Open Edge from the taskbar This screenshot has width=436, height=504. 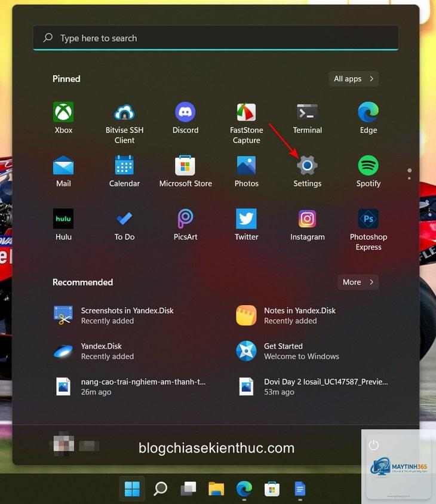244,489
